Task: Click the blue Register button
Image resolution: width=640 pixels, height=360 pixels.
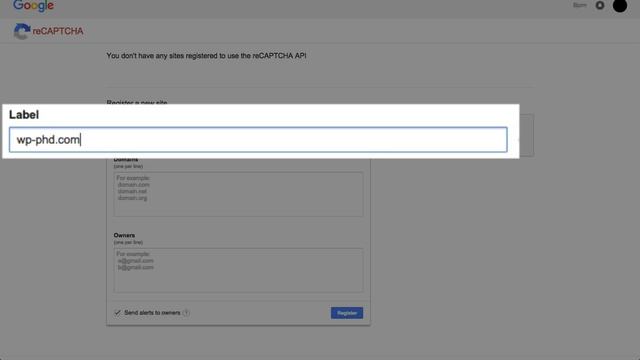Action: (x=347, y=313)
